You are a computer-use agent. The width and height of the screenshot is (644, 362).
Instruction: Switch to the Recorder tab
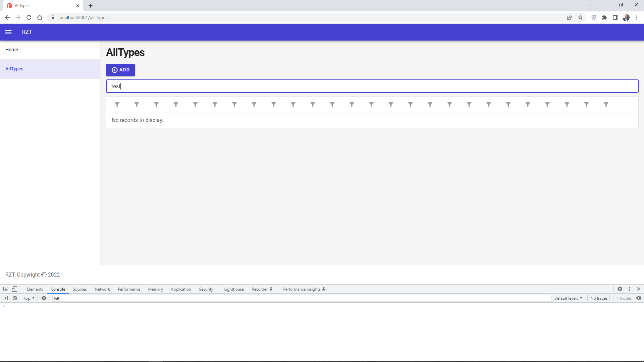coord(262,289)
